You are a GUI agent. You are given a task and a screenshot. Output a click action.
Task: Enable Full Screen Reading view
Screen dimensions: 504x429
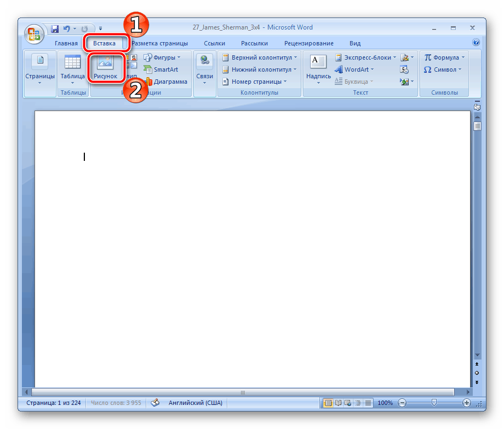337,403
